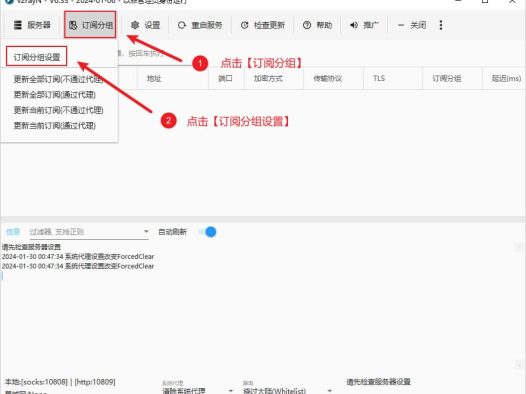Choose 更新当前订阅(通过代理) menu entry
The width and height of the screenshot is (526, 394).
[55, 126]
